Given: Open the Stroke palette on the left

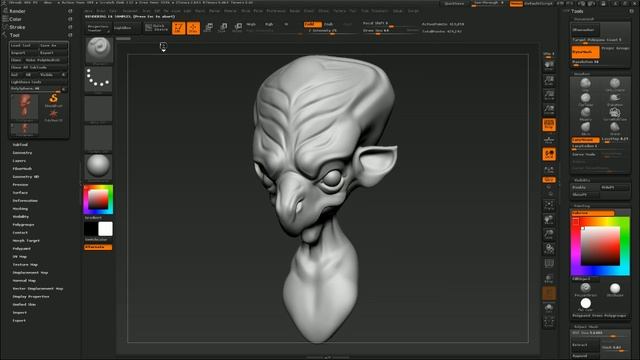Looking at the screenshot, I should tap(17, 27).
